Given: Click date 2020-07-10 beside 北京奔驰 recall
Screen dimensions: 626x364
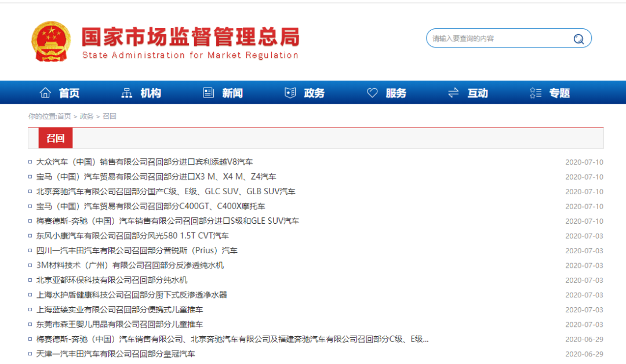Looking at the screenshot, I should (584, 192).
